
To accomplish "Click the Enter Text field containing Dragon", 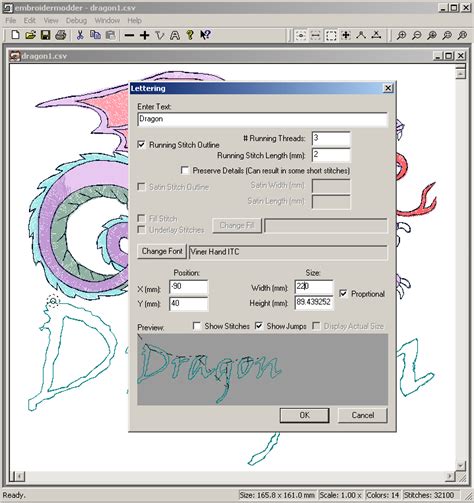I will [x=262, y=119].
